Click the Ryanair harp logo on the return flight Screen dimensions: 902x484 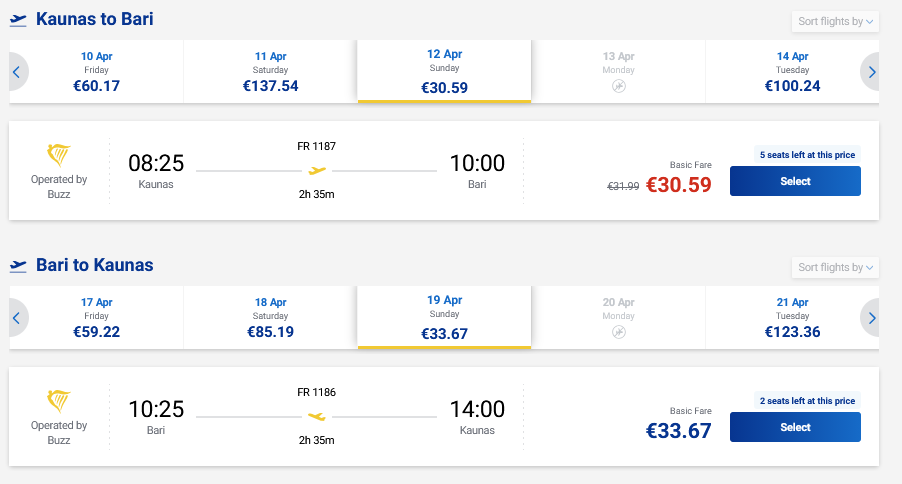coord(60,402)
